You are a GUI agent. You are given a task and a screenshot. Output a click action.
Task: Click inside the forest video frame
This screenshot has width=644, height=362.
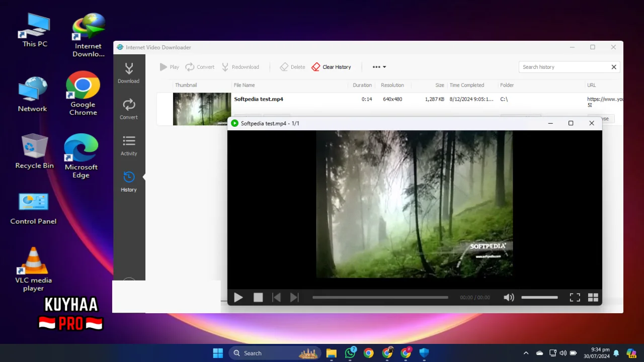click(x=414, y=204)
